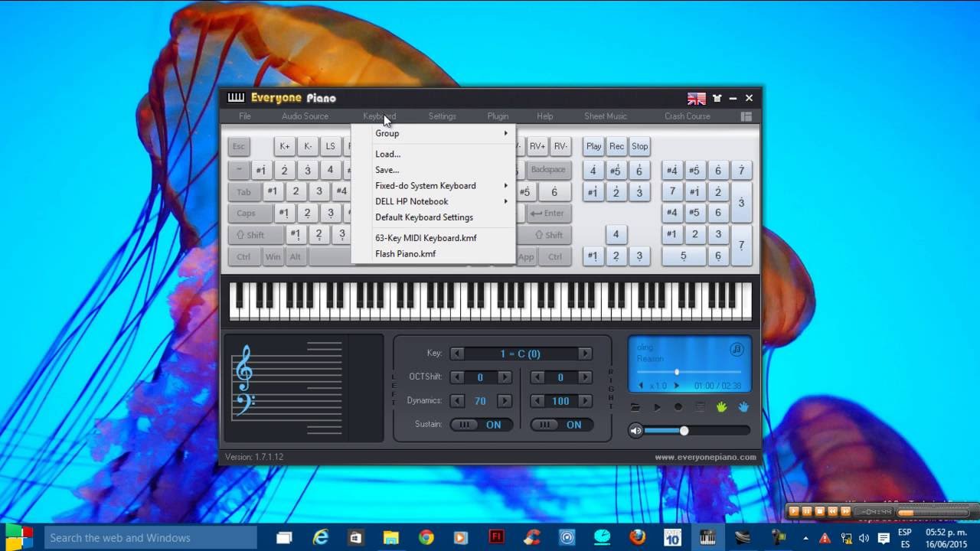Open the Crash Course menu
The width and height of the screenshot is (980, 551).
point(688,116)
